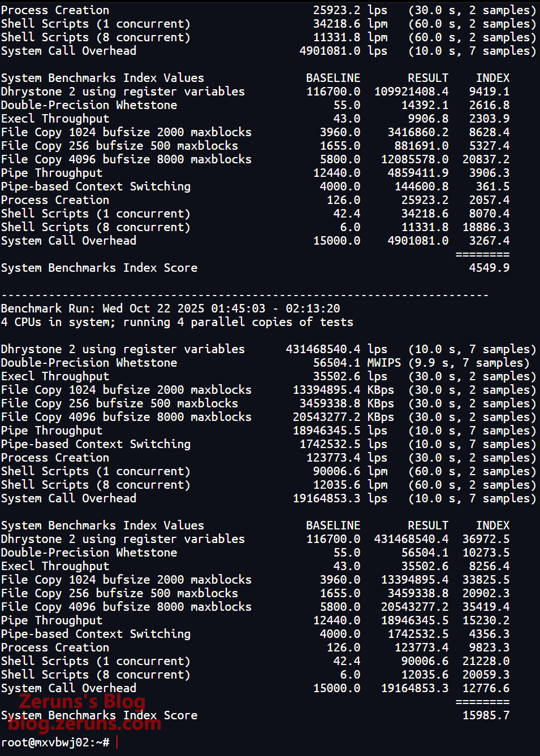
Task: Select the Shell Scripts index 18886.3
Action: pyautogui.click(x=486, y=227)
